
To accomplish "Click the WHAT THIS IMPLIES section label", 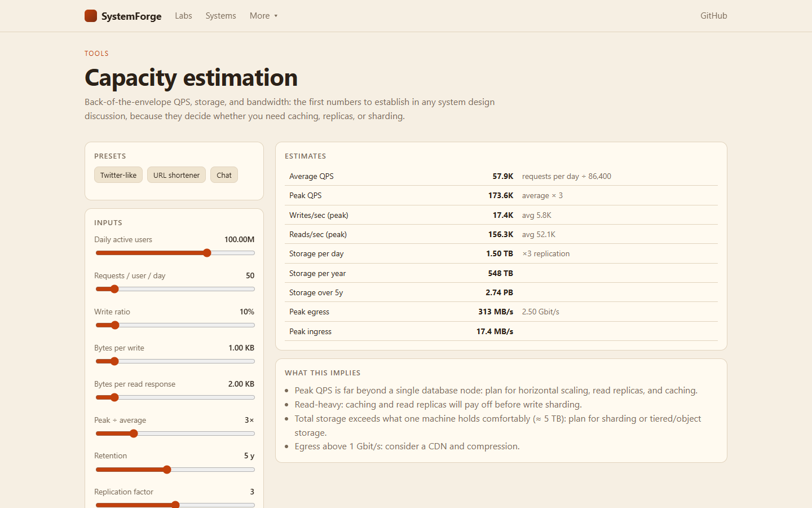I will click(x=323, y=373).
